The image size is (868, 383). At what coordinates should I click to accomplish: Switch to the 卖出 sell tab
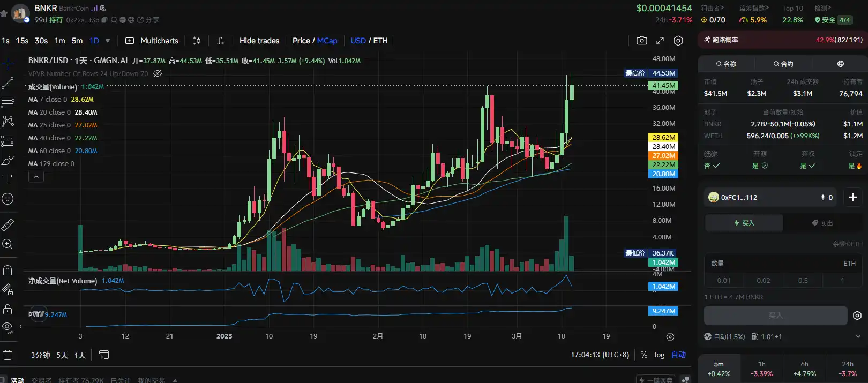click(822, 223)
